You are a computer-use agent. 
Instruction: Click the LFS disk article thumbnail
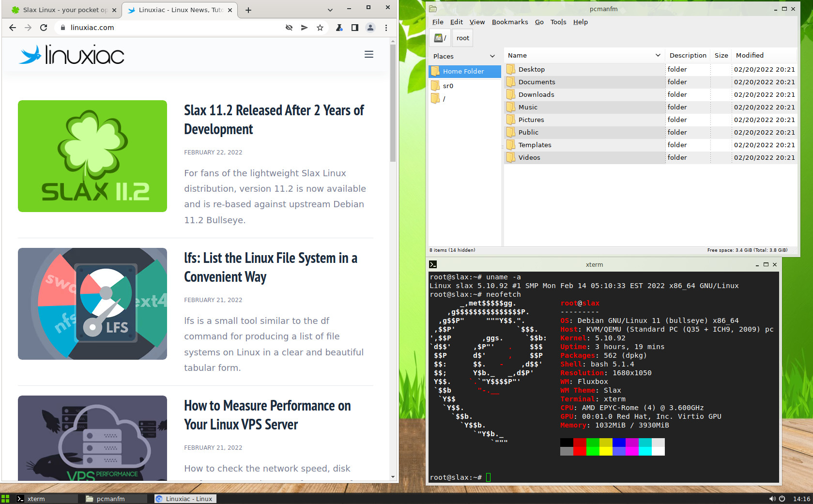pos(92,304)
